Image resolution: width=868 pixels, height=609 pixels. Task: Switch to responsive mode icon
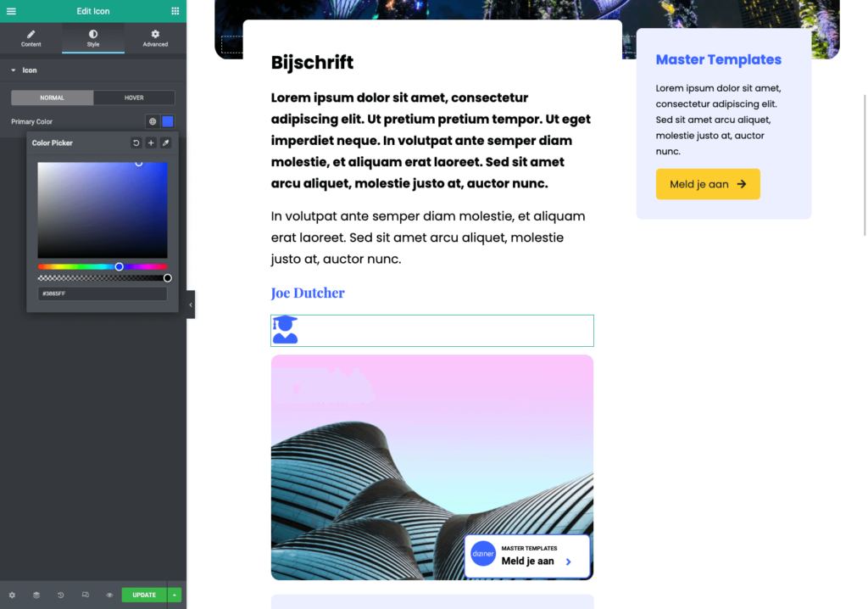[85, 595]
